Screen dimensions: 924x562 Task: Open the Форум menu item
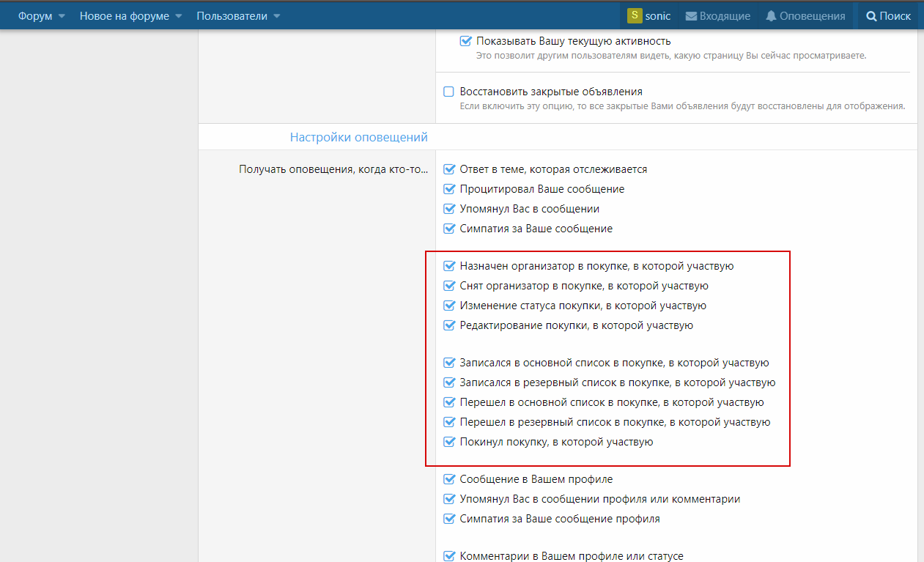coord(35,16)
